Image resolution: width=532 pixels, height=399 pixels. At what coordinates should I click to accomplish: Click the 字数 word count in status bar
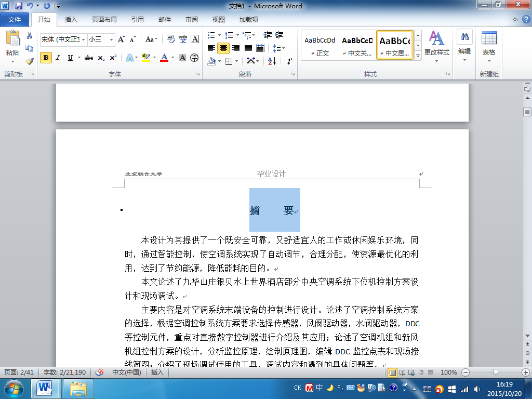point(64,373)
